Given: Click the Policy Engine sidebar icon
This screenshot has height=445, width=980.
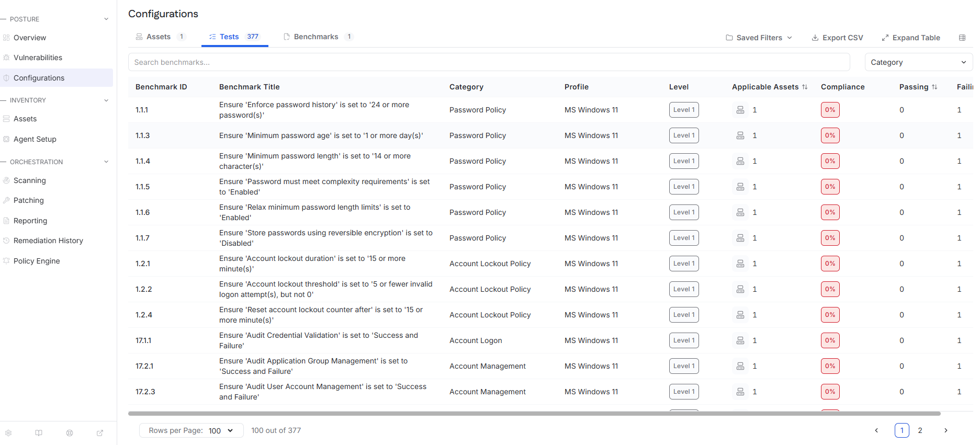Looking at the screenshot, I should tap(6, 261).
